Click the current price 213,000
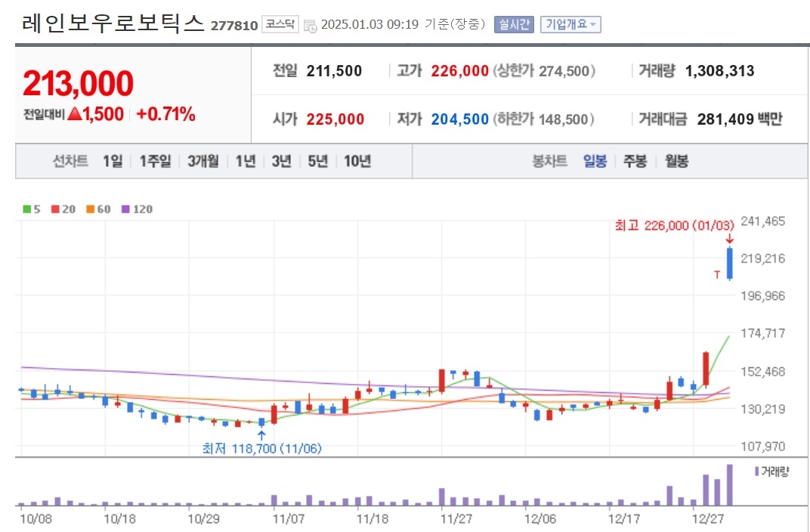 (x=78, y=83)
